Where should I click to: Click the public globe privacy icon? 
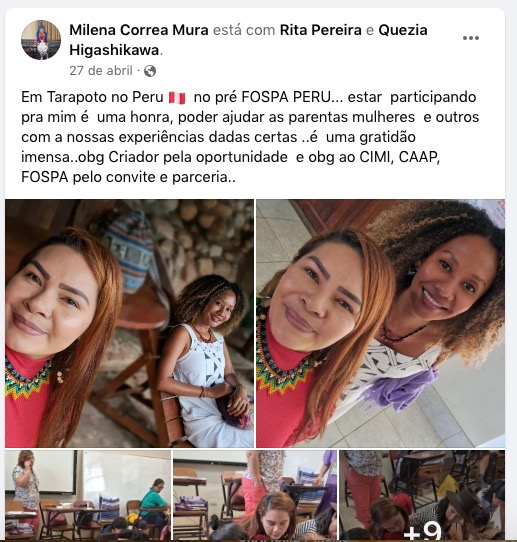coord(150,71)
